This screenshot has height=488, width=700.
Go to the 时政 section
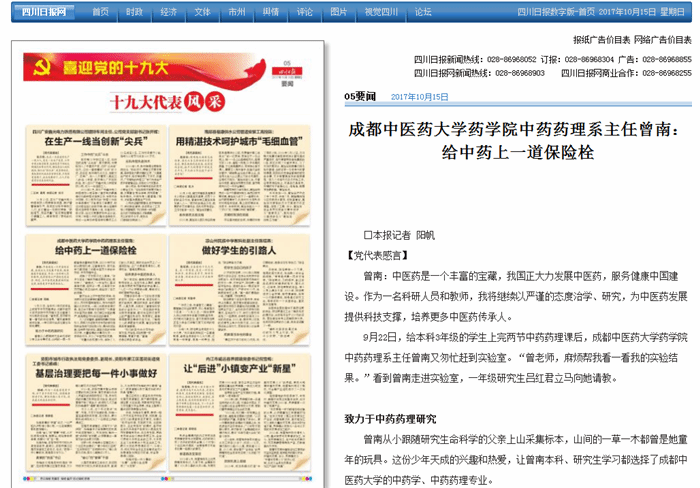point(134,12)
